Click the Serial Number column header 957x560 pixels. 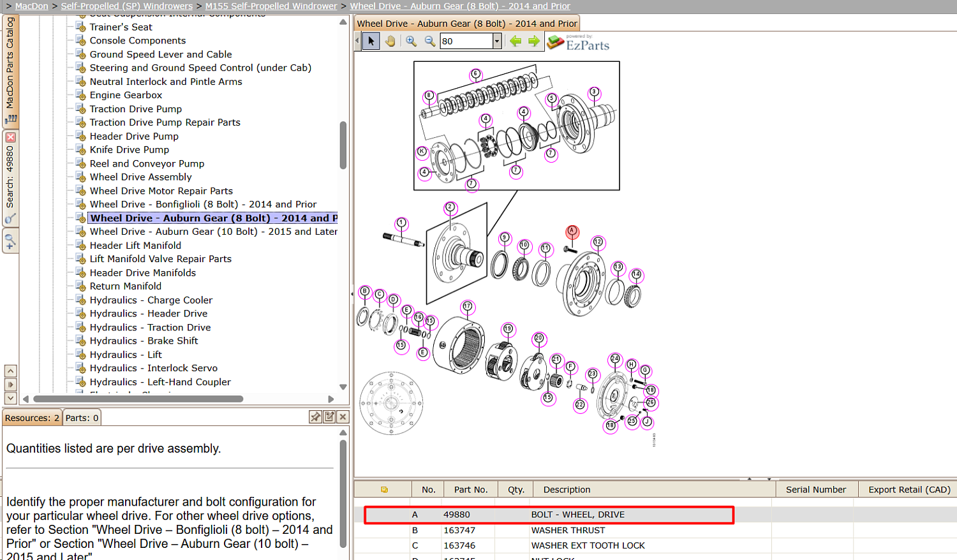click(816, 490)
